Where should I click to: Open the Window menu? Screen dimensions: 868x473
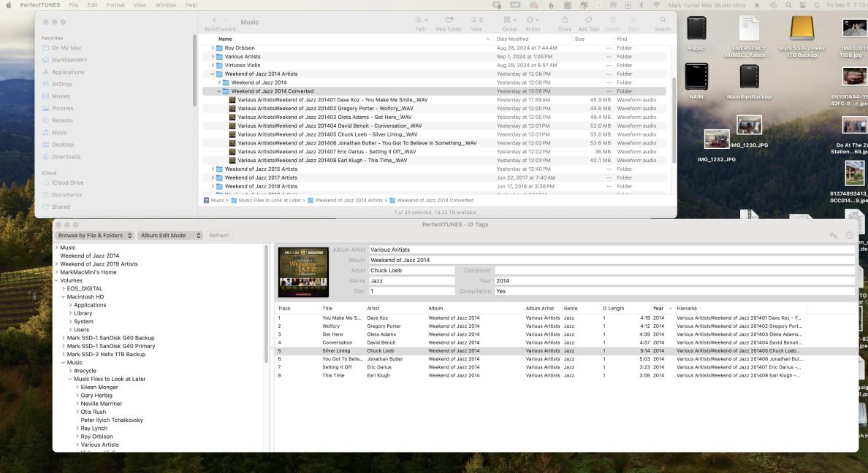166,5
